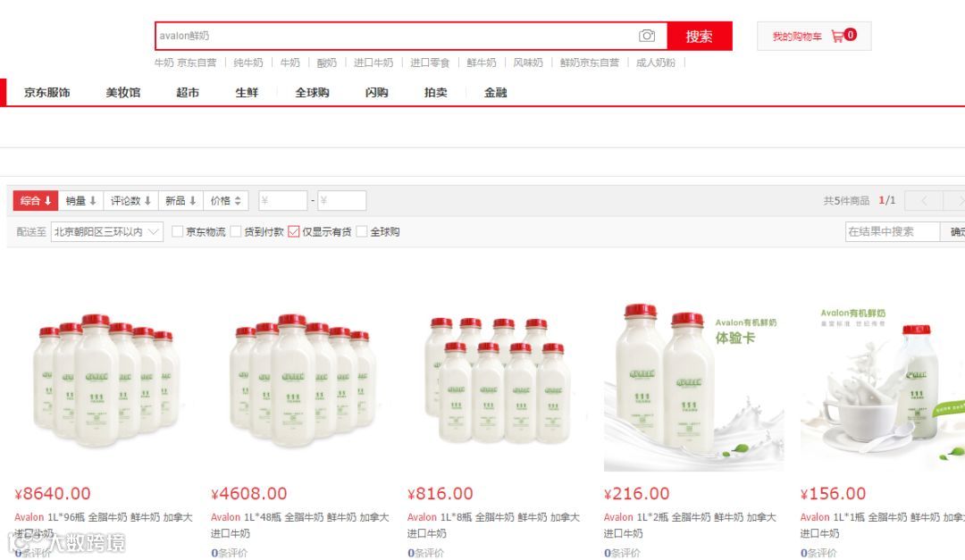Sort by 综合 with down arrow

pos(36,201)
